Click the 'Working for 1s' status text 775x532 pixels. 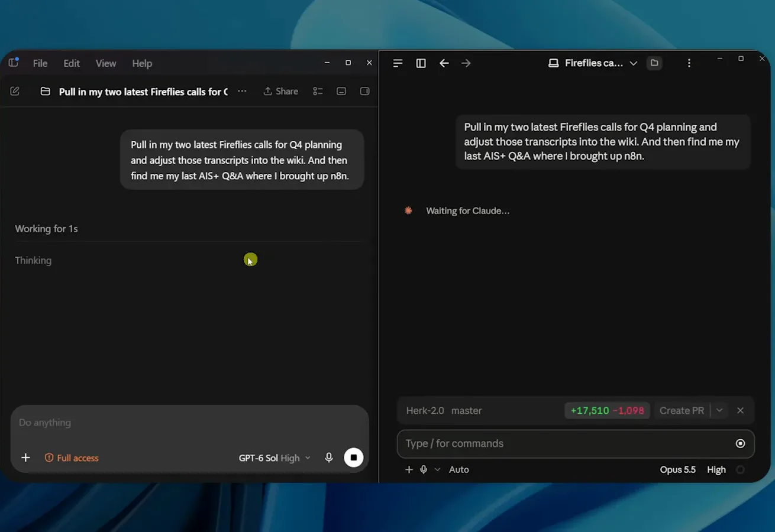46,229
